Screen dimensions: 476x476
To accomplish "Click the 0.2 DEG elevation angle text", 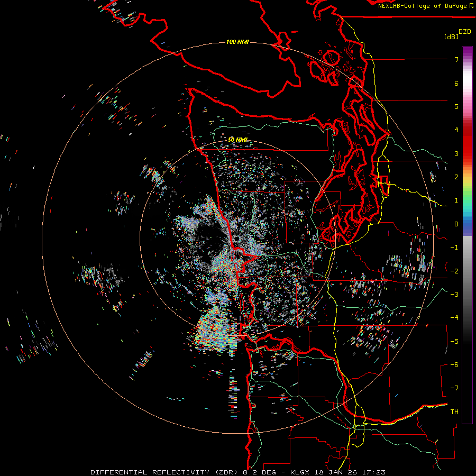I will [260, 472].
